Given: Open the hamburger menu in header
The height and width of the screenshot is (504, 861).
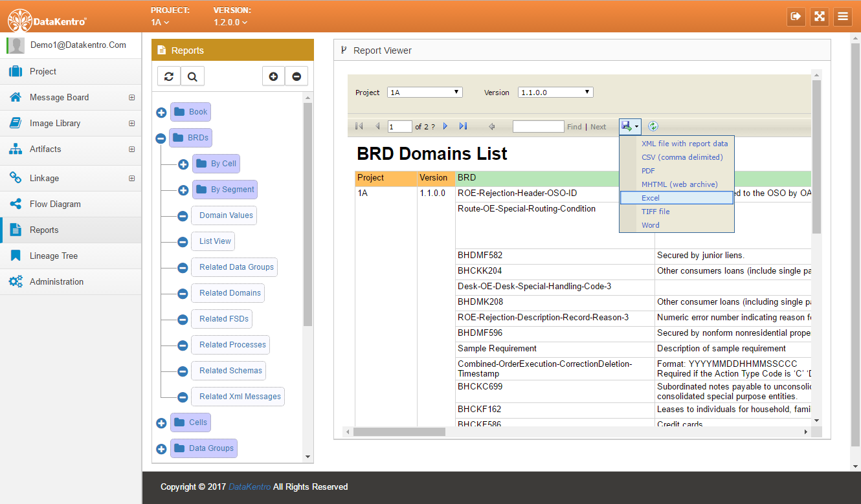Looking at the screenshot, I should tap(843, 17).
